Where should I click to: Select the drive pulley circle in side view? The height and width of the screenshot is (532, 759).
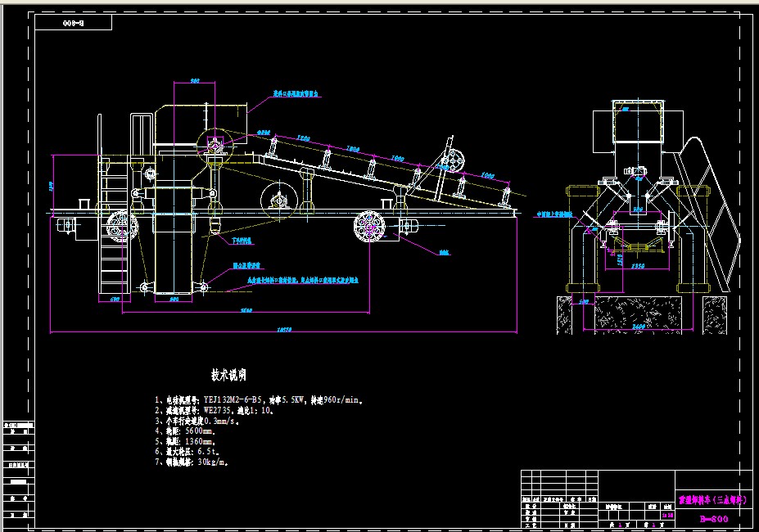(215, 147)
